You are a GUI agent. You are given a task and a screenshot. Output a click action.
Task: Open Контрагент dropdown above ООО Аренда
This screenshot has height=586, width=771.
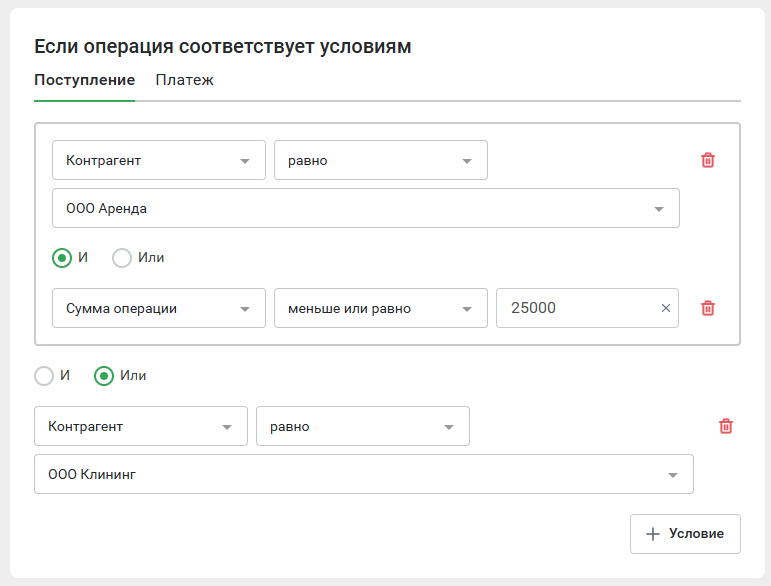[x=158, y=160]
